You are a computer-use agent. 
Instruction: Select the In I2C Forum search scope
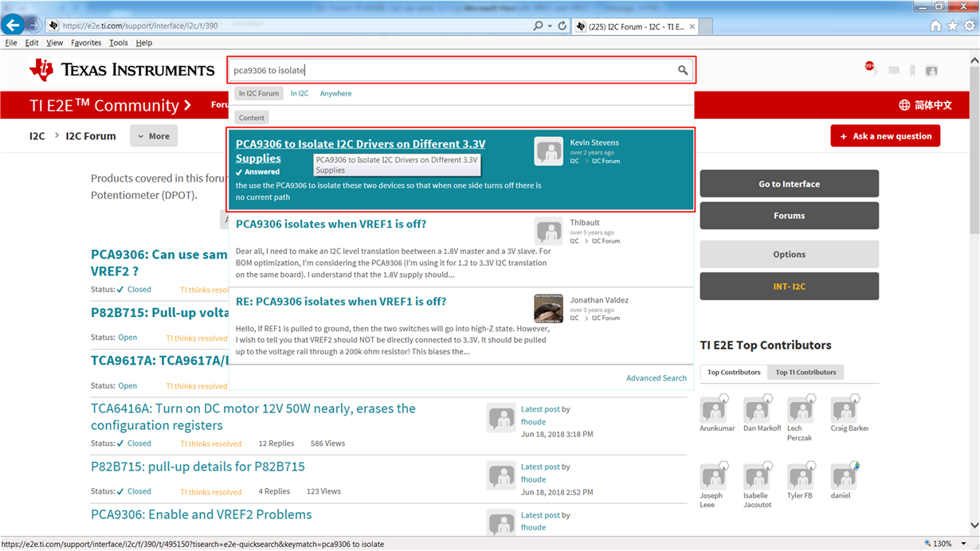coord(259,93)
